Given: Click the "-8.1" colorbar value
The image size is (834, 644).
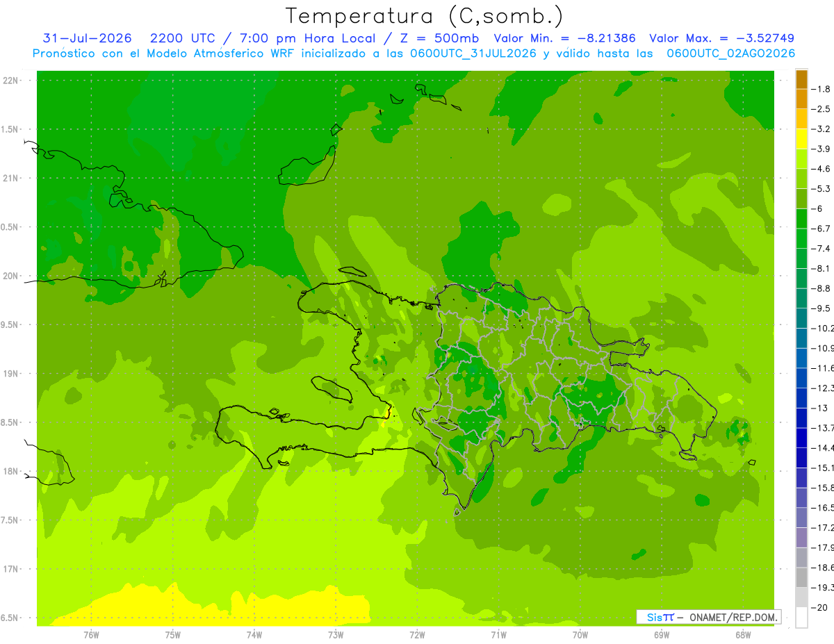Looking at the screenshot, I should 821,268.
